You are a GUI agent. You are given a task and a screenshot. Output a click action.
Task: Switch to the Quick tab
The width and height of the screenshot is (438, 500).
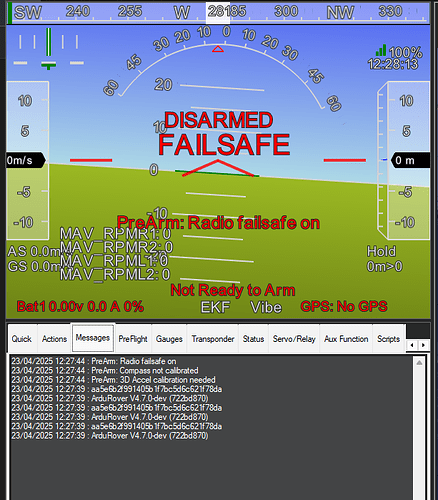22,339
